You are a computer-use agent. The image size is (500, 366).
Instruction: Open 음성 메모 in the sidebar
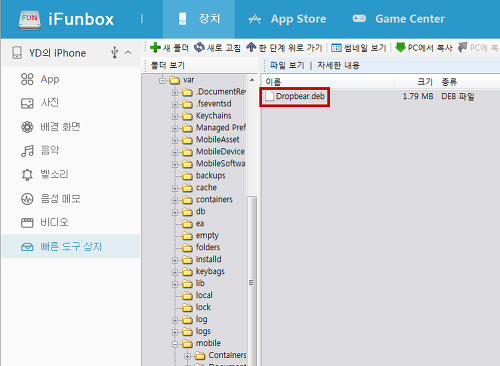pyautogui.click(x=71, y=199)
